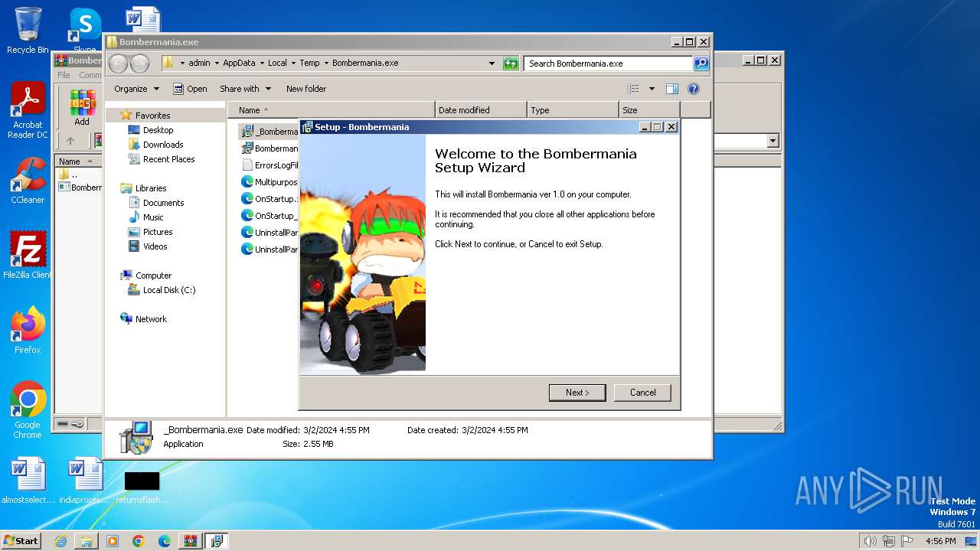This screenshot has width=980, height=551.
Task: Select the Temp breadcrumb segment
Action: pos(309,63)
